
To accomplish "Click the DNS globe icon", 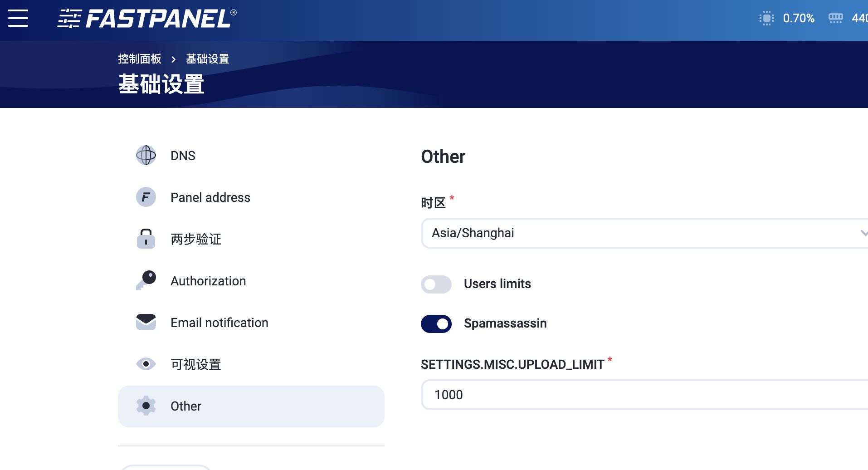I will point(146,156).
